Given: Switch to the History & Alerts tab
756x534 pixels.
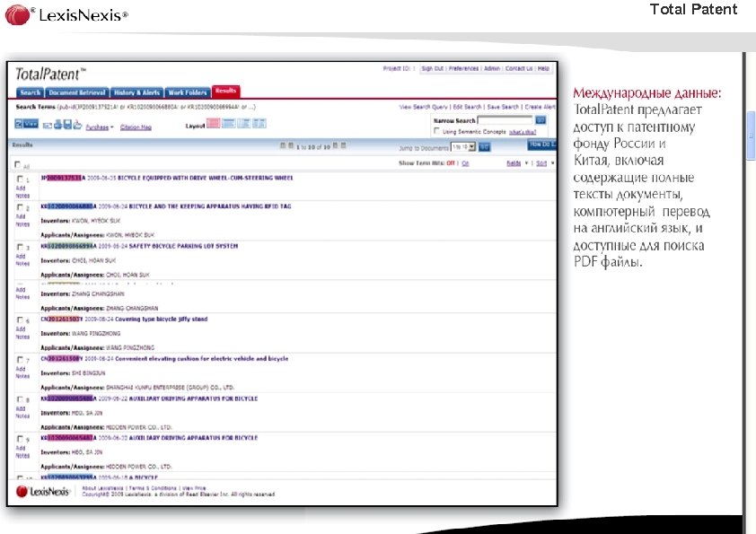Looking at the screenshot, I should click(136, 92).
